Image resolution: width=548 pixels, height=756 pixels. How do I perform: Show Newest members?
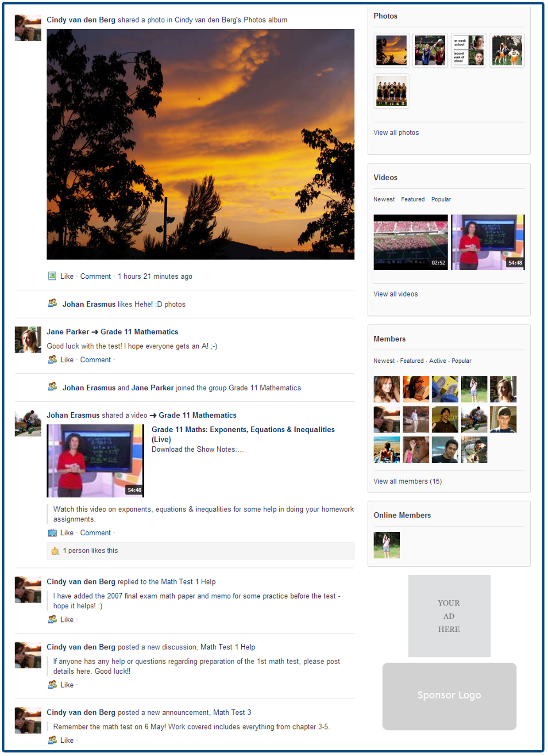[384, 361]
